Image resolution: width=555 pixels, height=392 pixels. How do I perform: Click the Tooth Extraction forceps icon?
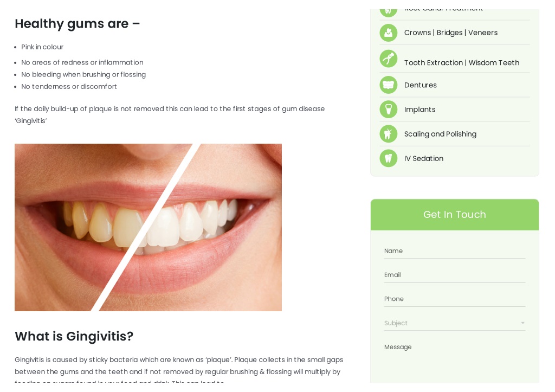(x=388, y=59)
